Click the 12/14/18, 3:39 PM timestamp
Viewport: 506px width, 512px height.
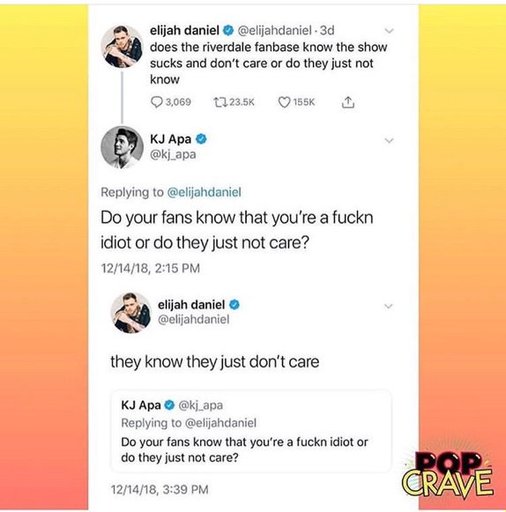pyautogui.click(x=160, y=489)
